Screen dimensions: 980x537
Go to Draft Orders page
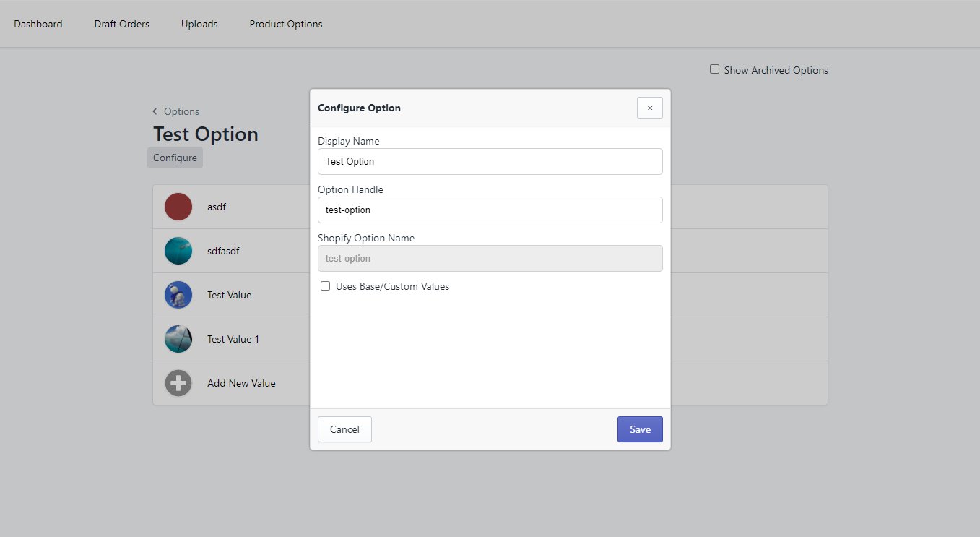[122, 24]
